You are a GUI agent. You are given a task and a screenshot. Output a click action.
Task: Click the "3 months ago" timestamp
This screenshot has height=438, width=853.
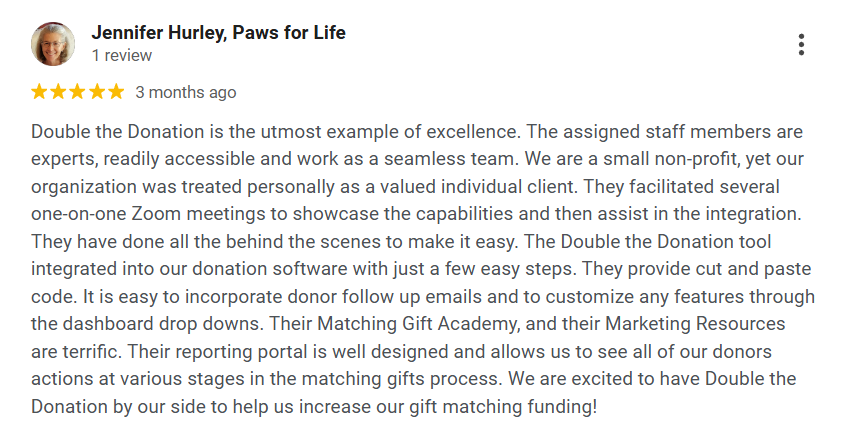pyautogui.click(x=186, y=93)
